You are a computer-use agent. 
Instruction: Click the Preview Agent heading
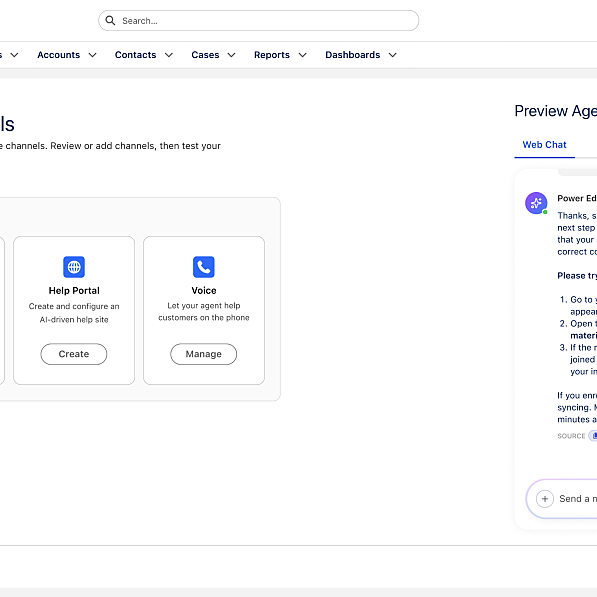point(555,111)
